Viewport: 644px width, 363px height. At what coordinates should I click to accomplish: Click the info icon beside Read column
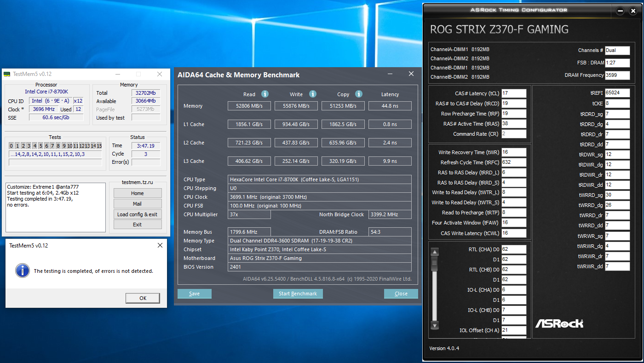[x=265, y=94]
